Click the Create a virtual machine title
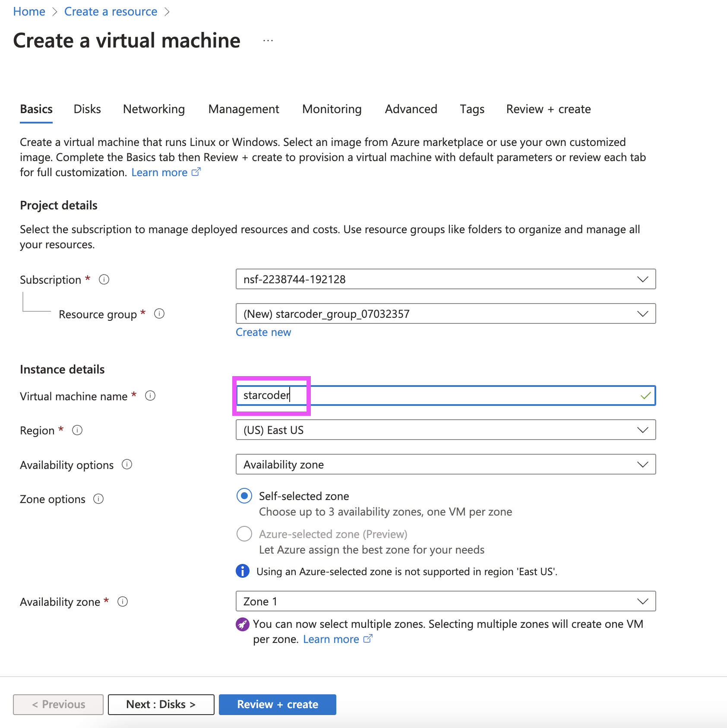Viewport: 727px width, 728px height. click(126, 41)
